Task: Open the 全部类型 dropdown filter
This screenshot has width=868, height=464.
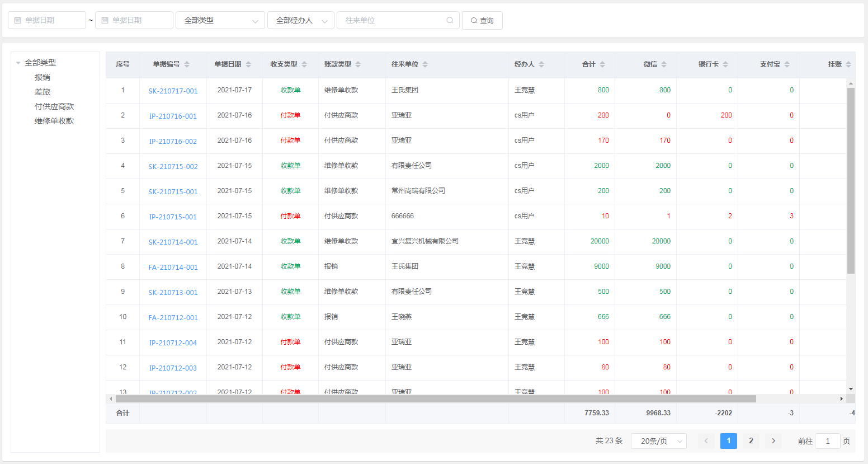Action: pyautogui.click(x=220, y=20)
